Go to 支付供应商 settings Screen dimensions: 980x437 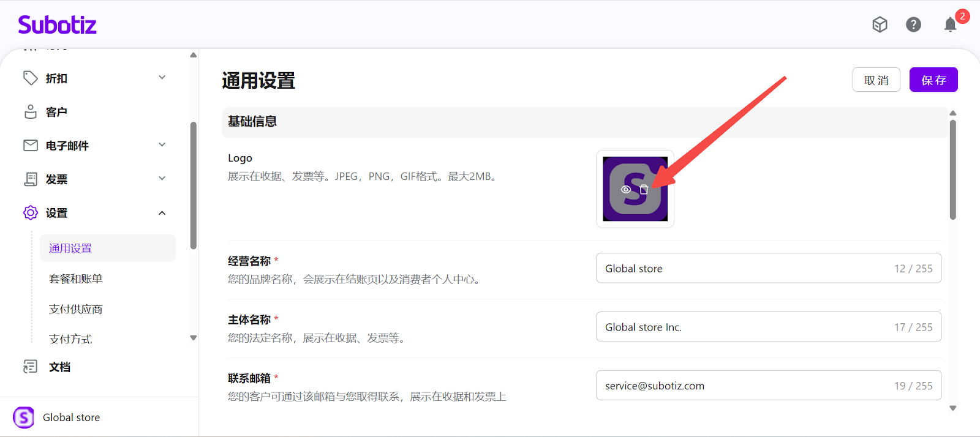click(75, 310)
